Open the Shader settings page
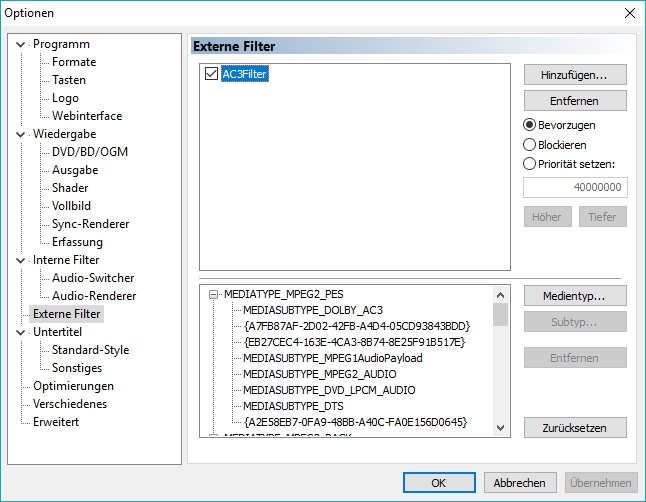This screenshot has width=646, height=502. (x=70, y=188)
